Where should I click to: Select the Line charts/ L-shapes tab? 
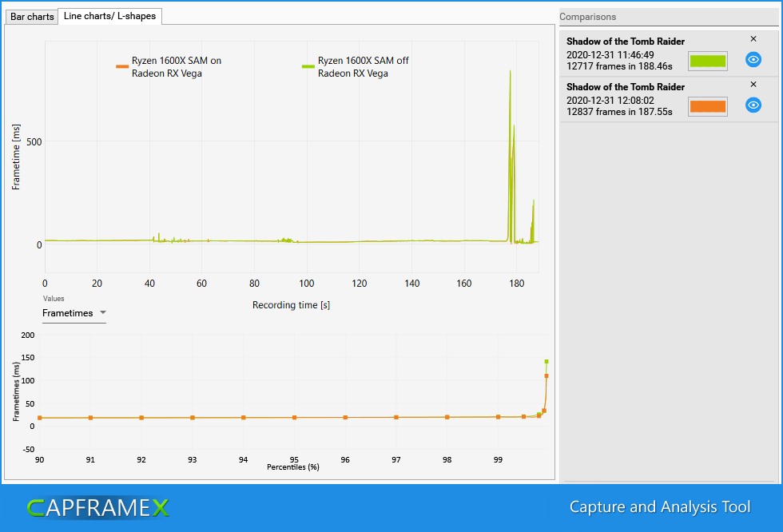click(110, 16)
